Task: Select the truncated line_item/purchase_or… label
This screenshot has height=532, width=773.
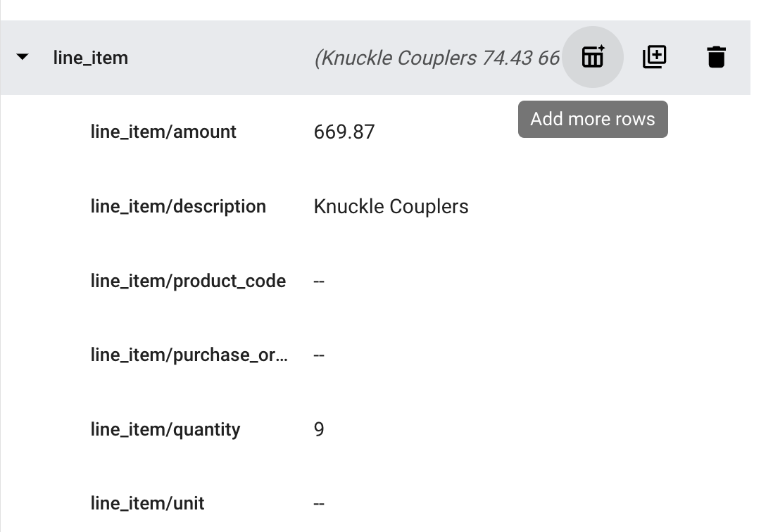Action: 189,355
